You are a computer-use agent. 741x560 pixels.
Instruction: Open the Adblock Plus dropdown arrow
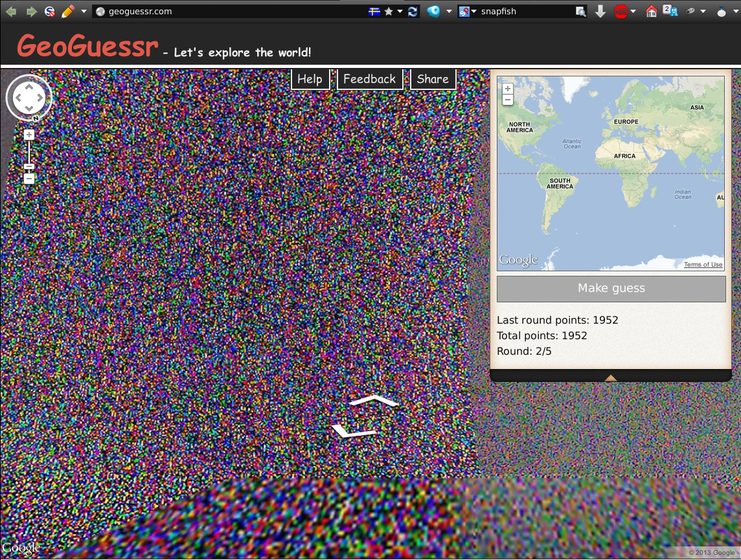[633, 12]
